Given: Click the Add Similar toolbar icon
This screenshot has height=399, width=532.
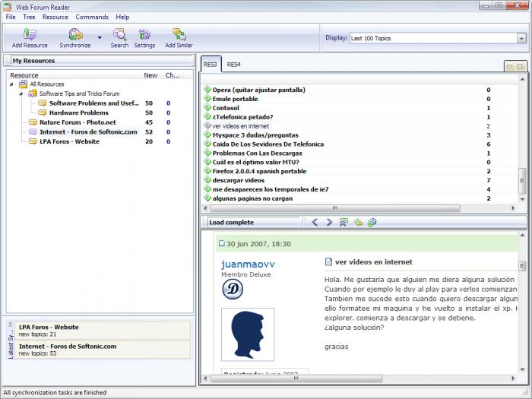Looking at the screenshot, I should (x=179, y=38).
